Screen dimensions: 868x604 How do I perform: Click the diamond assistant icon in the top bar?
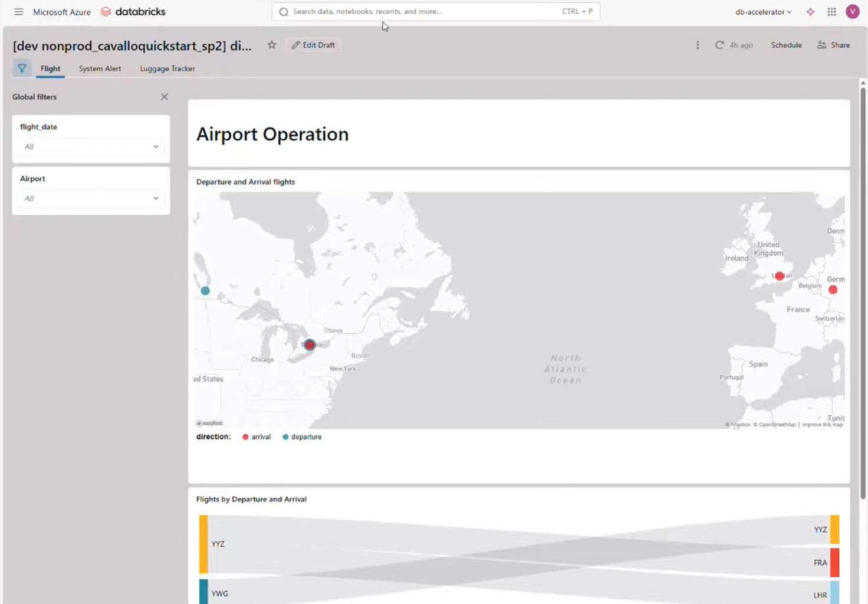pos(810,11)
